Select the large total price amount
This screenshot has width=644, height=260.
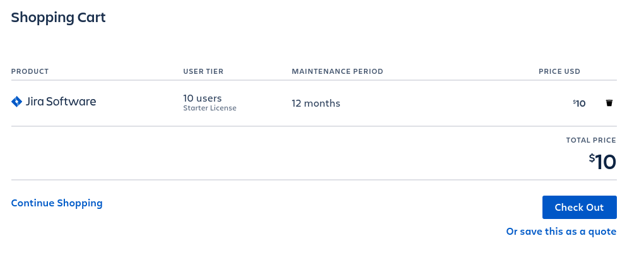[602, 162]
